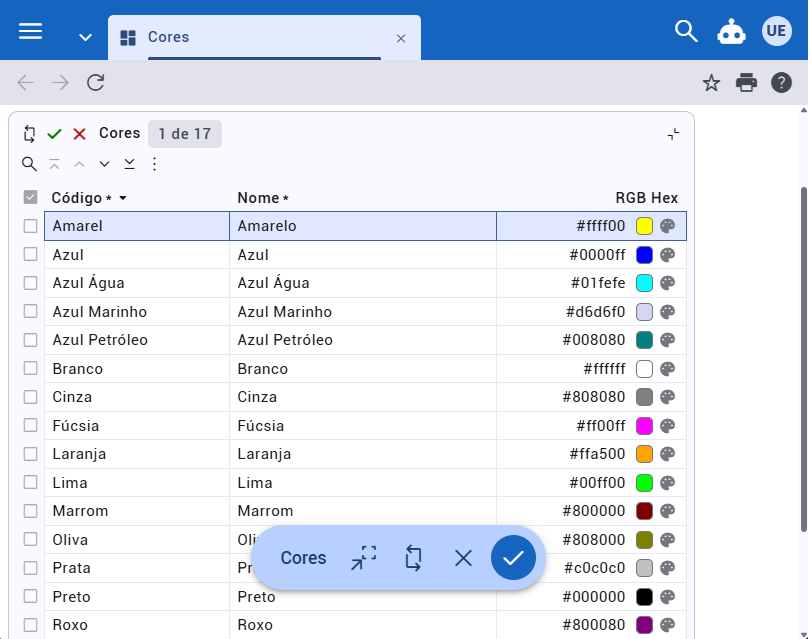811x639 pixels.
Task: Click the magenta swatch for Fúcsia
Action: pyautogui.click(x=644, y=426)
